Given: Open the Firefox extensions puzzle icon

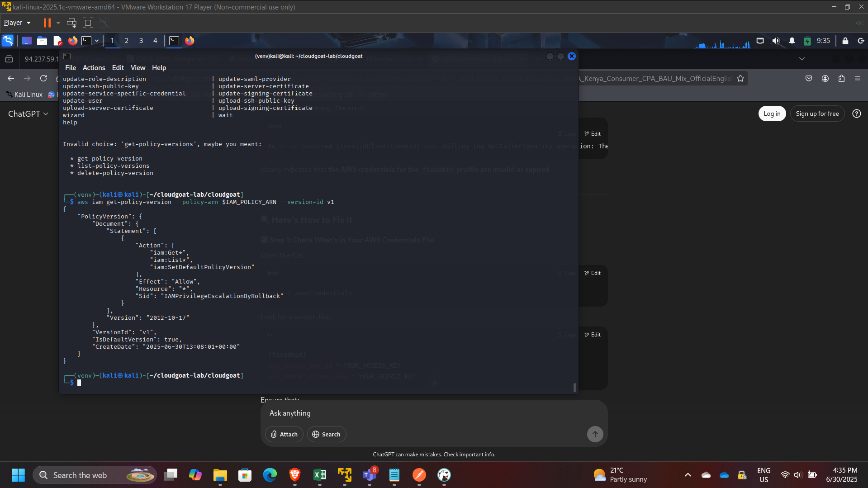Looking at the screenshot, I should tap(841, 78).
